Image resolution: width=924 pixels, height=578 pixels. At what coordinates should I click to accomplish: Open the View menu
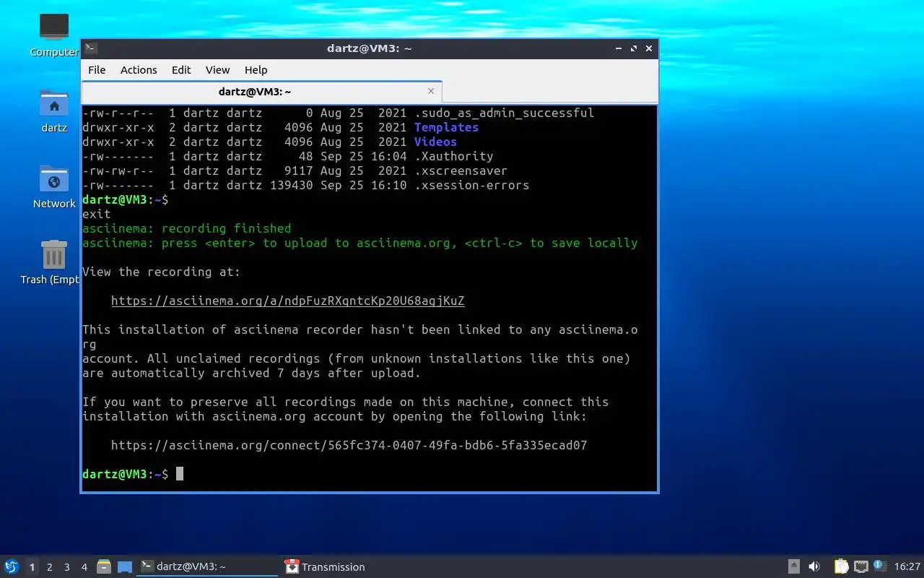pos(217,70)
